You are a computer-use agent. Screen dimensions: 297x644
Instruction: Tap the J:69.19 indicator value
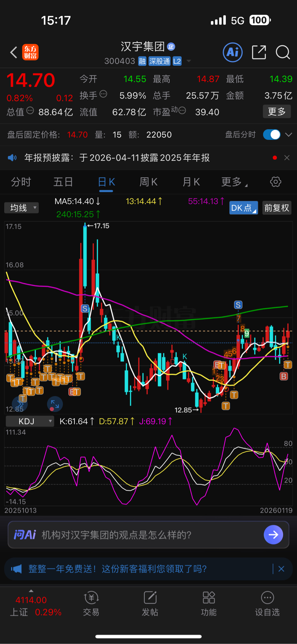click(x=156, y=421)
